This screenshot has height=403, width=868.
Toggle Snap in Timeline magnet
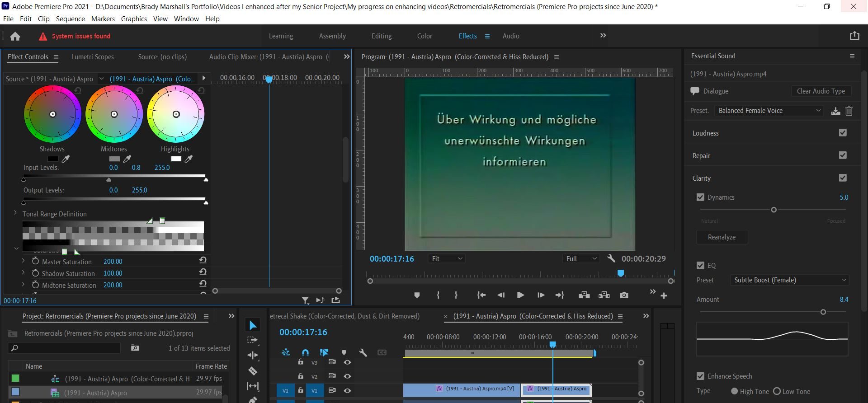point(305,352)
